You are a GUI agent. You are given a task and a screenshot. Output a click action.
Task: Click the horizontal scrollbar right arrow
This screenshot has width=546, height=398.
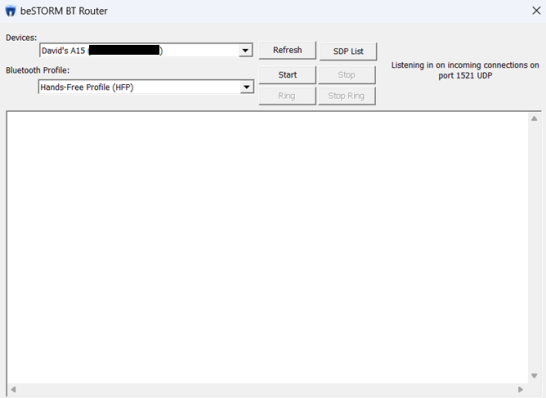pyautogui.click(x=521, y=389)
